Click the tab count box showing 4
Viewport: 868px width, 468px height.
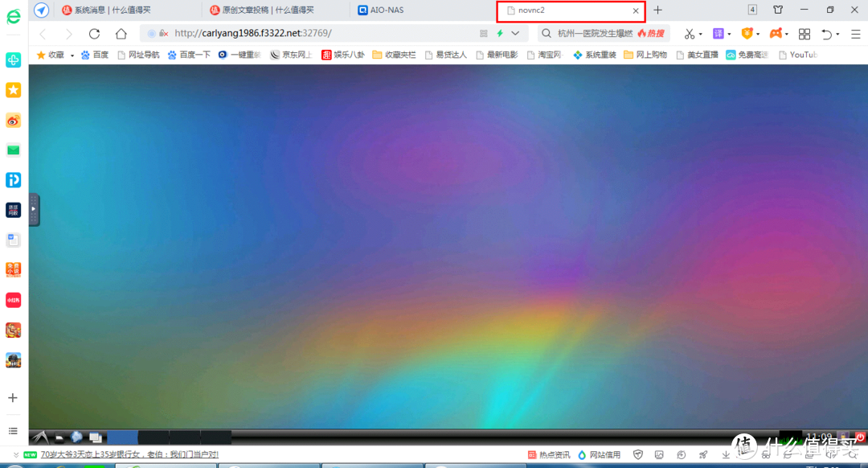pos(752,10)
